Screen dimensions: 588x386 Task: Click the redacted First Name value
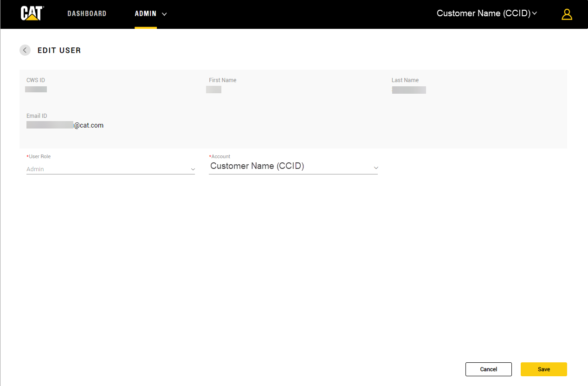coord(213,90)
